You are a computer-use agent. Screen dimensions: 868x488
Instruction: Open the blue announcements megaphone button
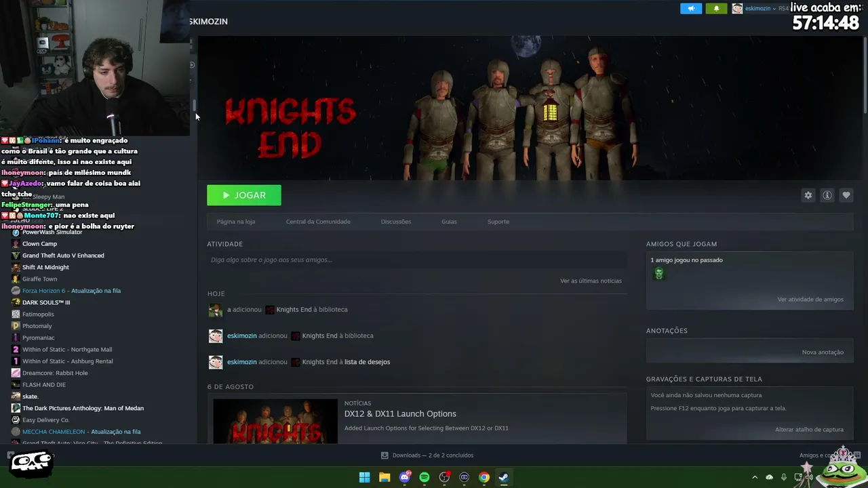pyautogui.click(x=691, y=9)
